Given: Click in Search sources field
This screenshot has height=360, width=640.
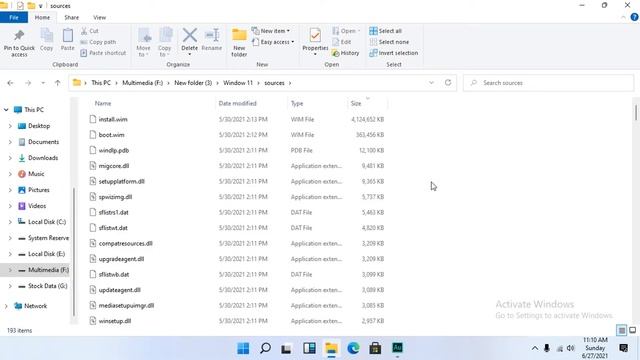Looking at the screenshot, I should (549, 83).
